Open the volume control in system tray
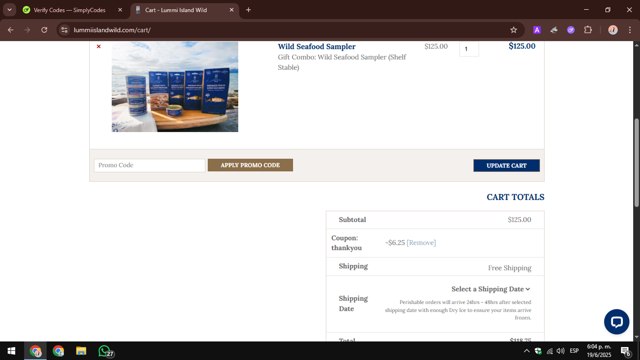640x360 pixels. 560,351
